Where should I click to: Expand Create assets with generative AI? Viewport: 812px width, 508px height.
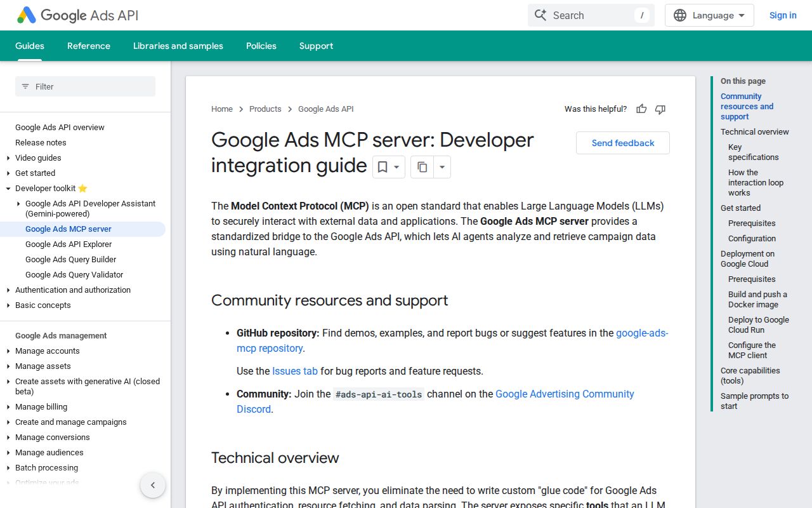point(8,382)
